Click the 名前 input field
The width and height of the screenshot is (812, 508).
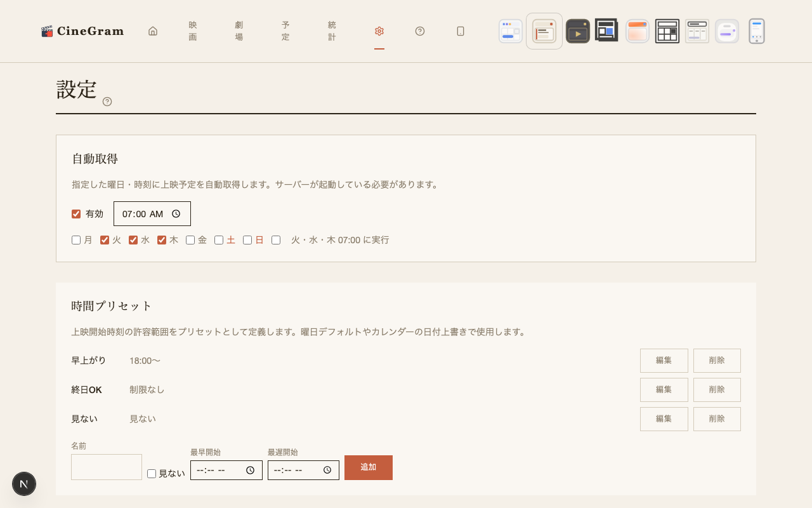(106, 467)
